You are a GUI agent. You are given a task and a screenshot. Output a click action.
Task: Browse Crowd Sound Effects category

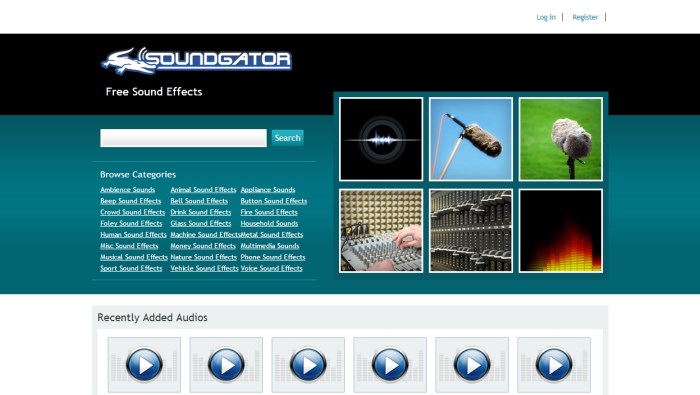(x=133, y=212)
